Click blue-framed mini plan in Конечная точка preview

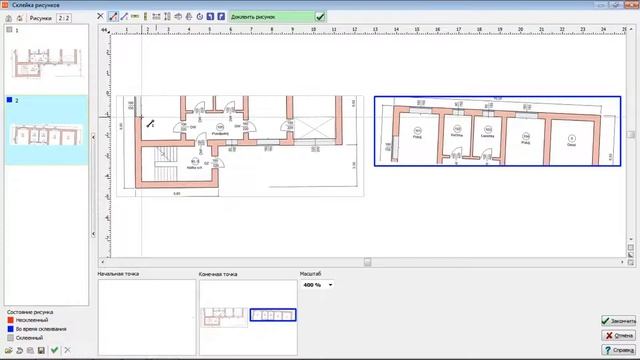coord(273,315)
